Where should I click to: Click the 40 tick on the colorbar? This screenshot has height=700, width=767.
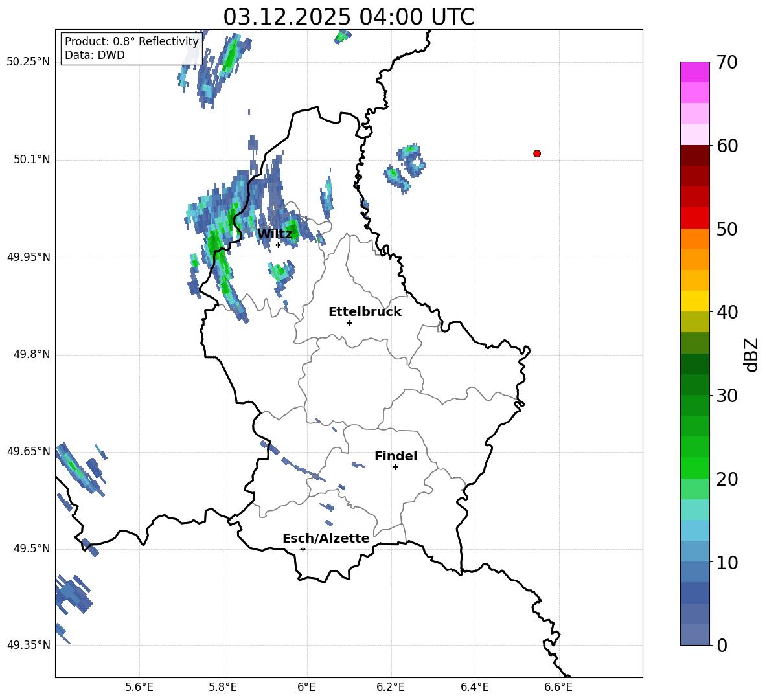click(727, 312)
